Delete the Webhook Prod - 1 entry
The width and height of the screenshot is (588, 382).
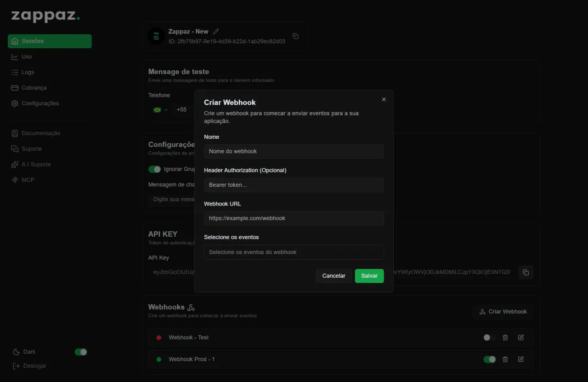pyautogui.click(x=505, y=359)
